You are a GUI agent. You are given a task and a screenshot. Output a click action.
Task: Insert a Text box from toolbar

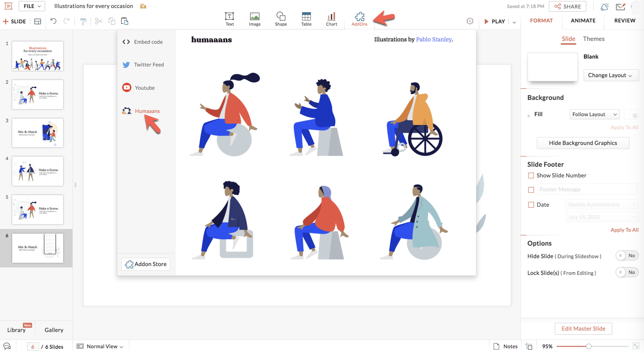pyautogui.click(x=229, y=19)
